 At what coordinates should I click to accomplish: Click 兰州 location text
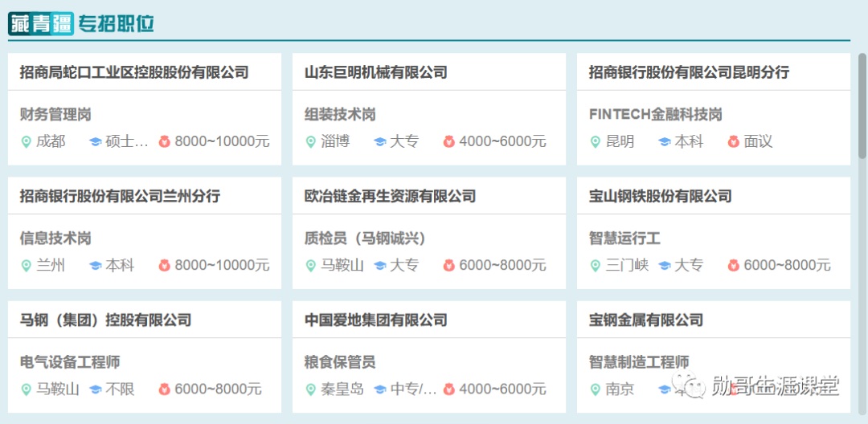(x=51, y=266)
